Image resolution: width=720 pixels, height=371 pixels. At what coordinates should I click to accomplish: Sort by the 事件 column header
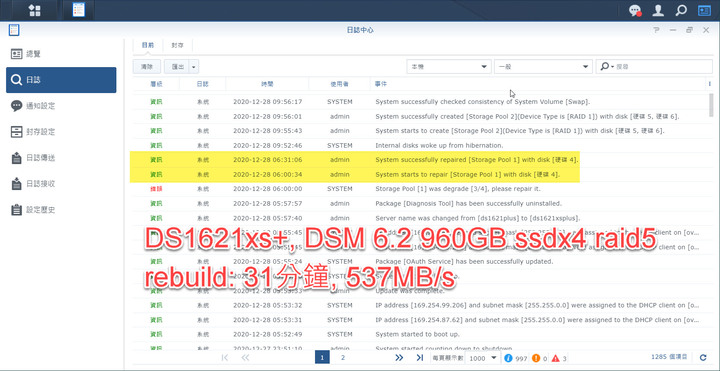coord(537,84)
